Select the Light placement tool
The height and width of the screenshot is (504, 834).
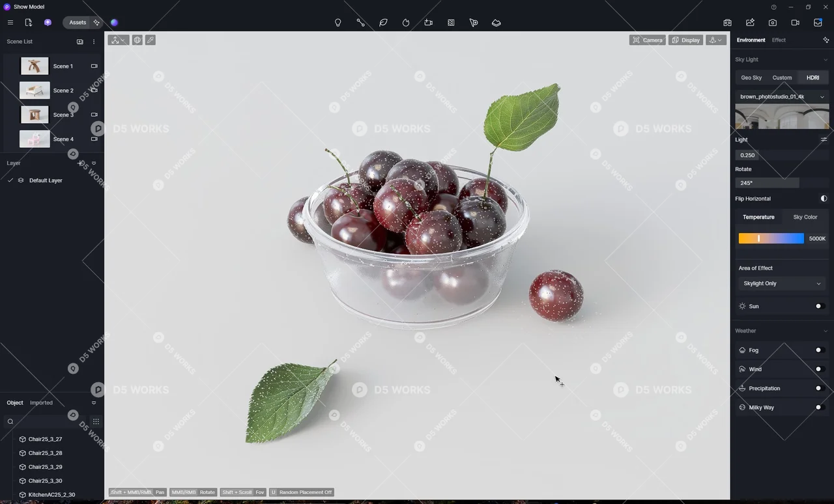point(338,23)
